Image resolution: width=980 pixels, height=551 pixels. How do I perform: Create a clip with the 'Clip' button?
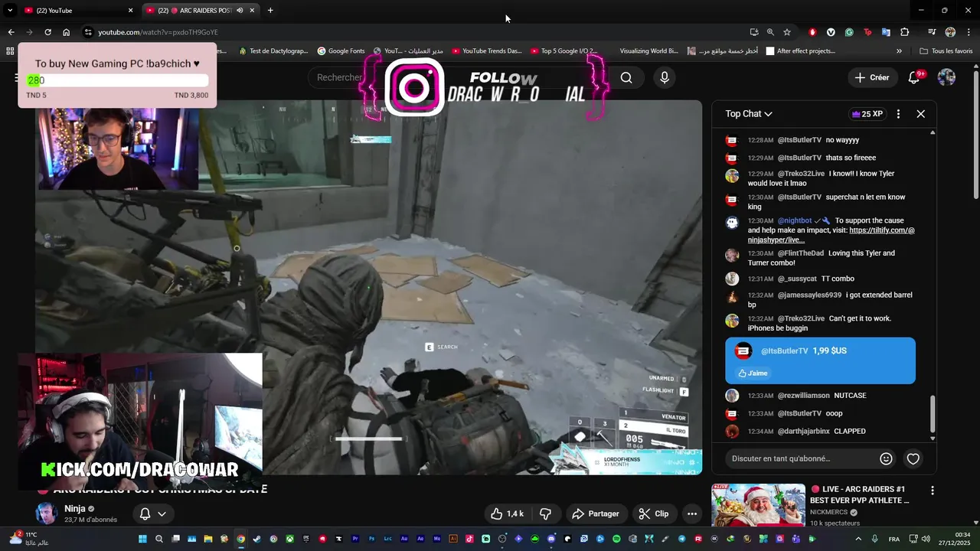pyautogui.click(x=654, y=514)
